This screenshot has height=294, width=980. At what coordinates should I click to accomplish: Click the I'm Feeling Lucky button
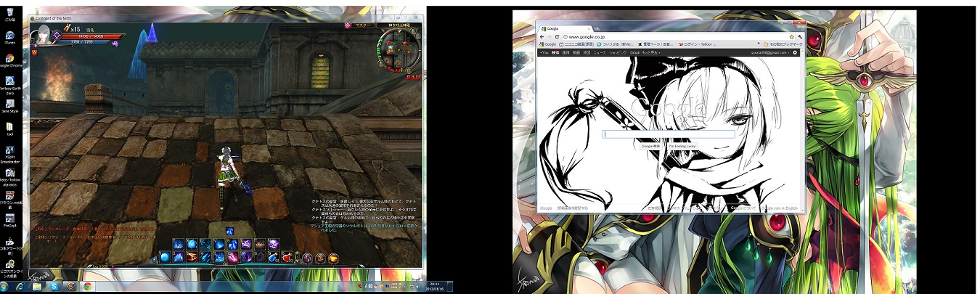(x=682, y=146)
